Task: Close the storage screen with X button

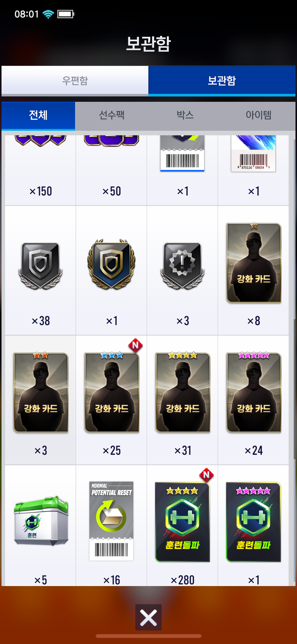Action: point(148,617)
